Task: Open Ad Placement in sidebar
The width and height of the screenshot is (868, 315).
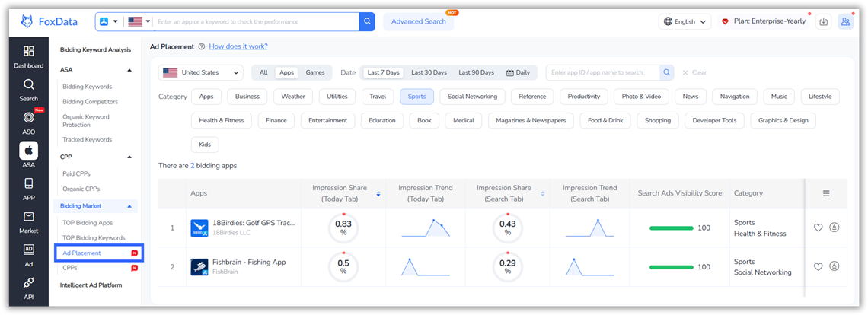Action: click(82, 253)
